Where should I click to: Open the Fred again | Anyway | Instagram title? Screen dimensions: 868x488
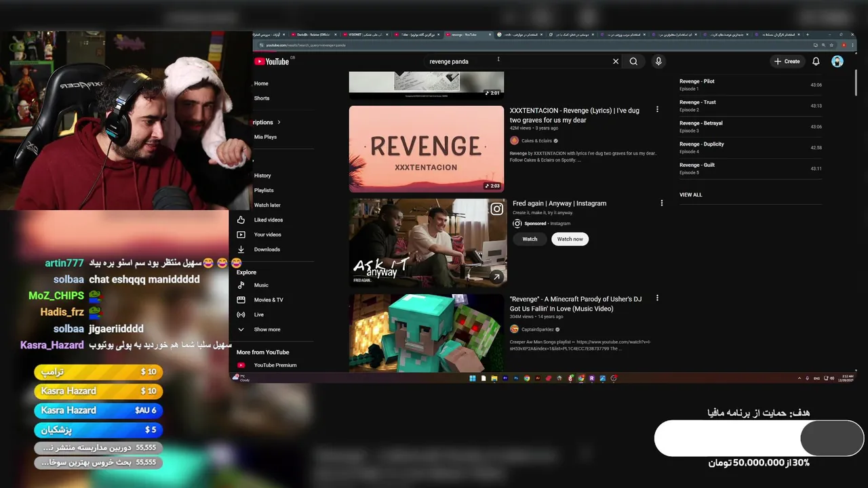[559, 203]
